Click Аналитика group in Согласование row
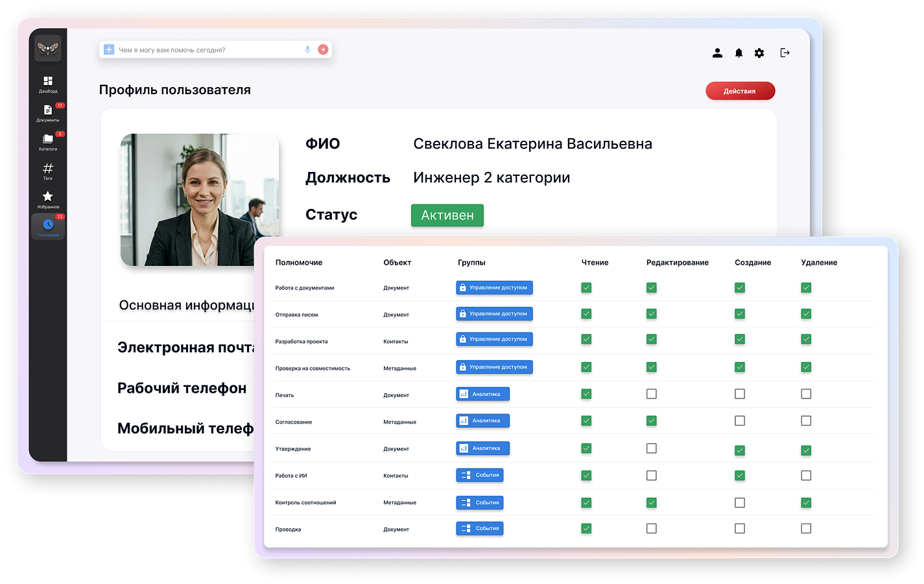This screenshot has width=924, height=584. 482,421
